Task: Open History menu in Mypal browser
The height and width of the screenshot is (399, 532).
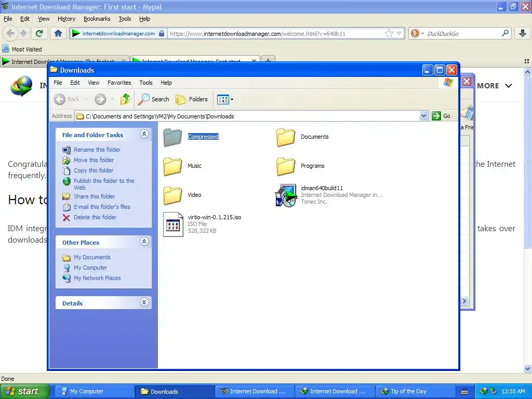Action: point(66,19)
